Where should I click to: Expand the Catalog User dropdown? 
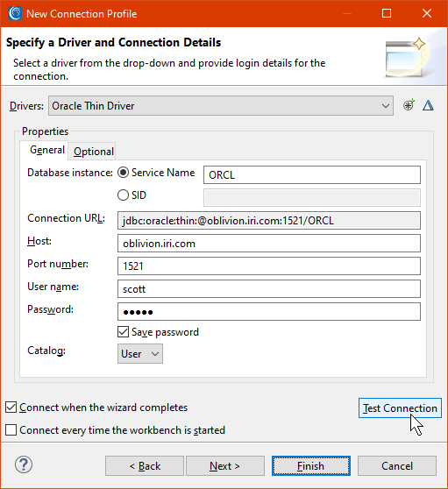140,354
